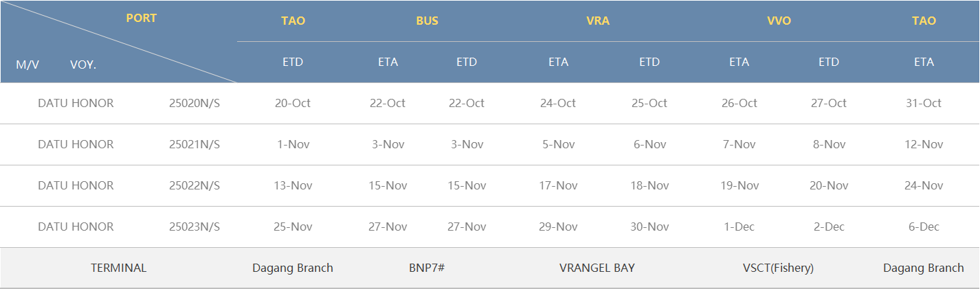Click the 20-Oct departure date cell
This screenshot has width=980, height=289.
click(293, 103)
